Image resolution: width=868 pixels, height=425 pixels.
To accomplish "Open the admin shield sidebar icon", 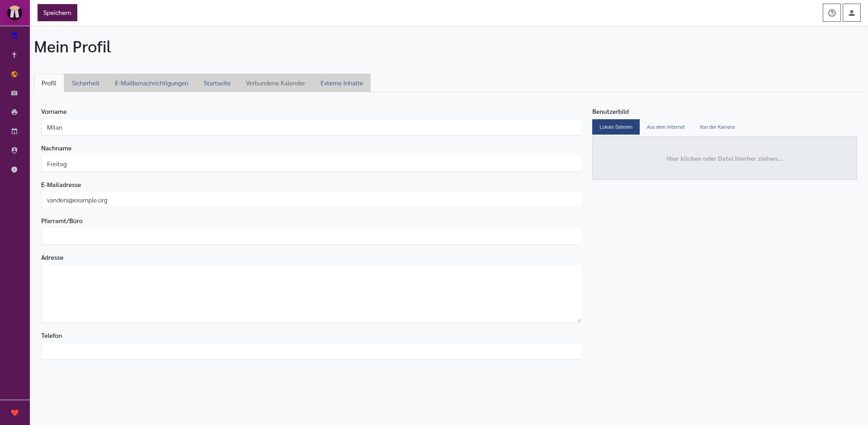I will click(14, 150).
